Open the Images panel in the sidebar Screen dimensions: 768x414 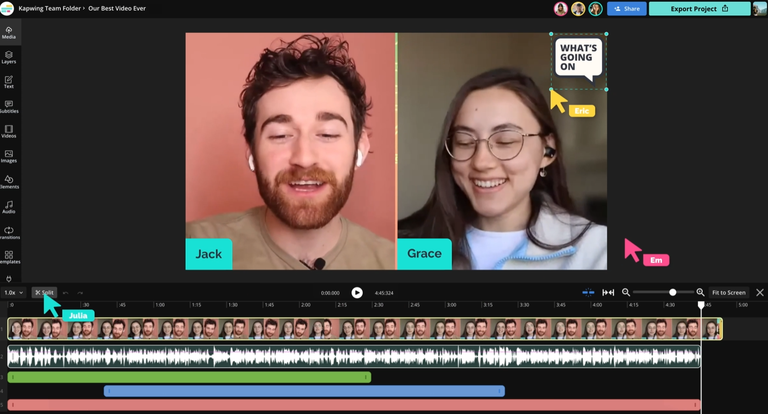[9, 156]
